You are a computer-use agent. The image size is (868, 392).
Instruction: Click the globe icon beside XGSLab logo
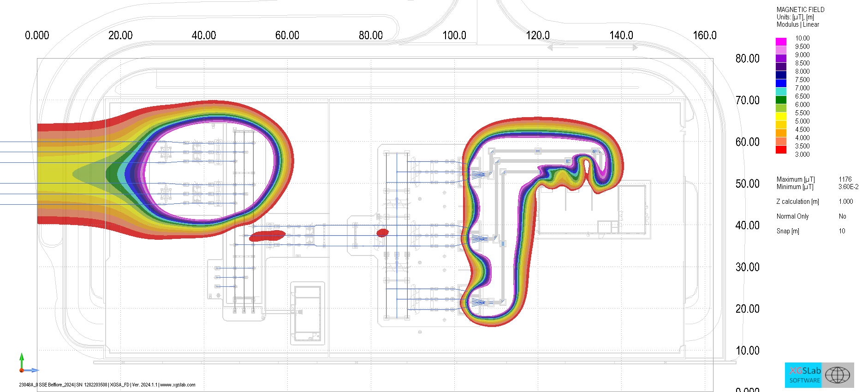(x=837, y=375)
